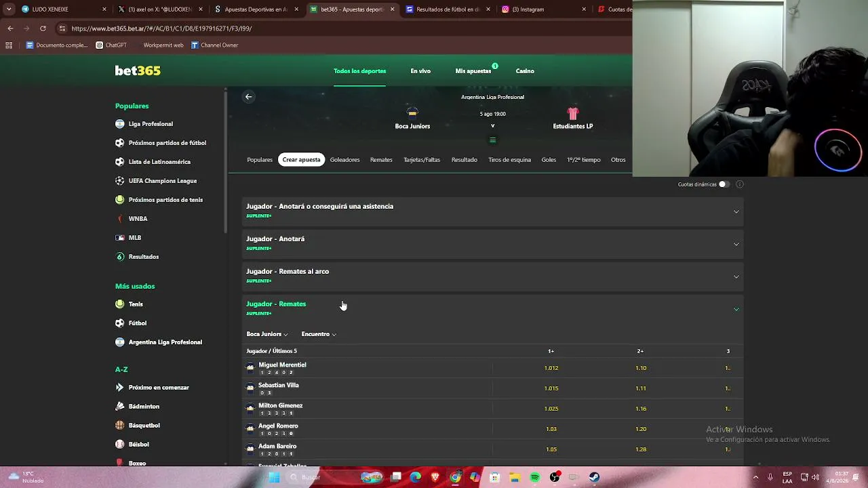Toggle the Cuotas dinámicas switch
This screenshot has height=488, width=868.
pos(724,184)
